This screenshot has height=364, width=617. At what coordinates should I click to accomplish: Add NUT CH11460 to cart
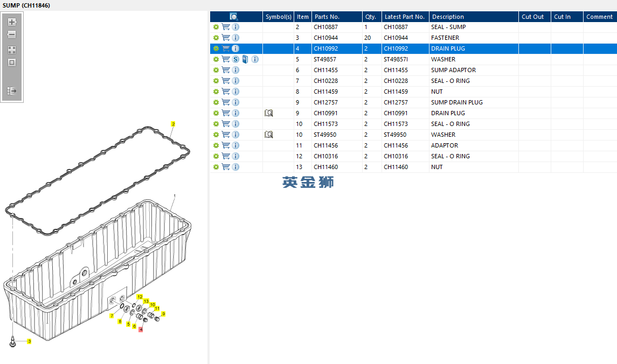click(x=226, y=167)
